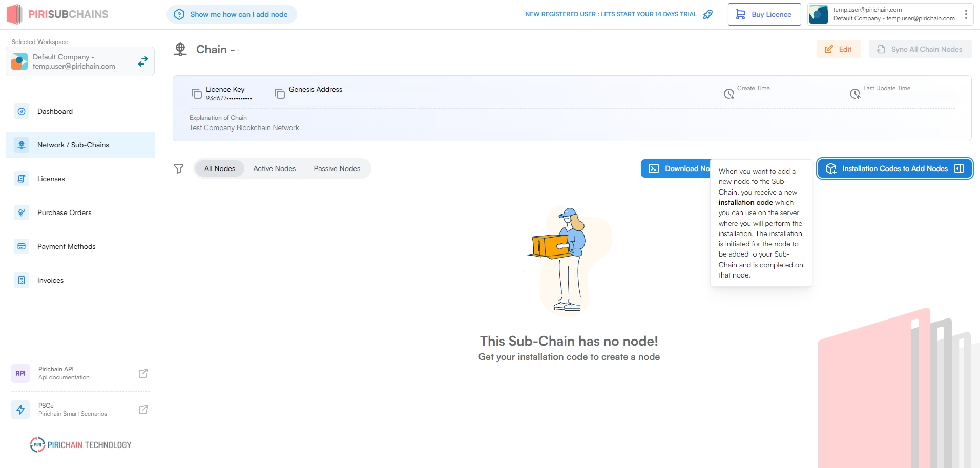Open Installation Codes to Add Nodes
This screenshot has height=468, width=980.
click(894, 168)
